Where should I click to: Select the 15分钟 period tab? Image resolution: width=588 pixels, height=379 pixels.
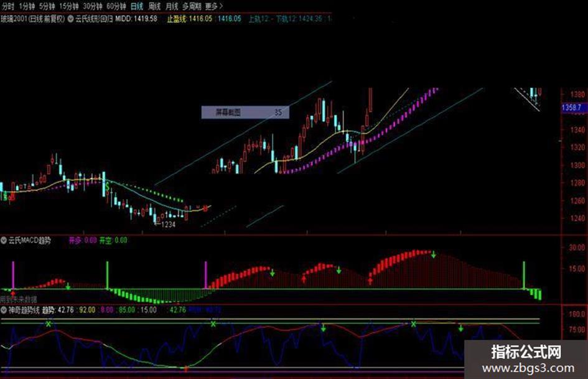point(69,6)
